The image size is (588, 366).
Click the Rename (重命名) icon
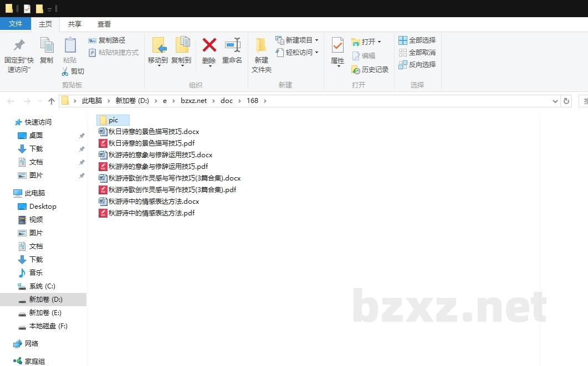[232, 45]
